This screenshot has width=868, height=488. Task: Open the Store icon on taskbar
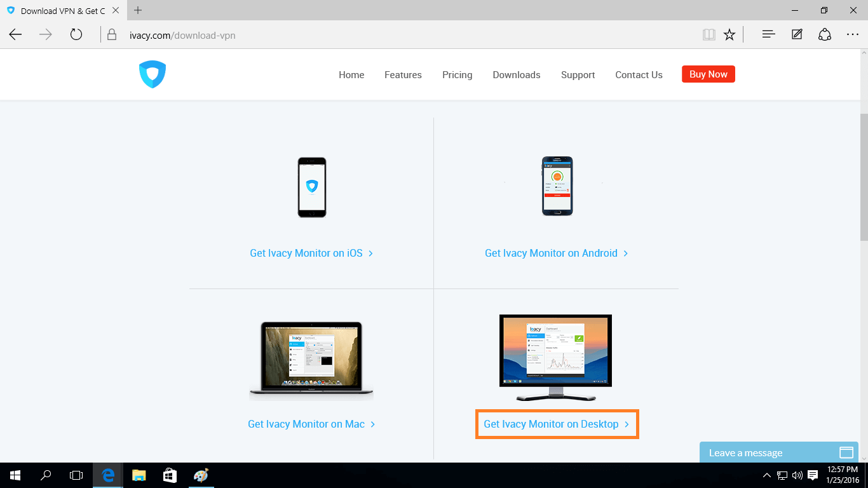(x=169, y=475)
